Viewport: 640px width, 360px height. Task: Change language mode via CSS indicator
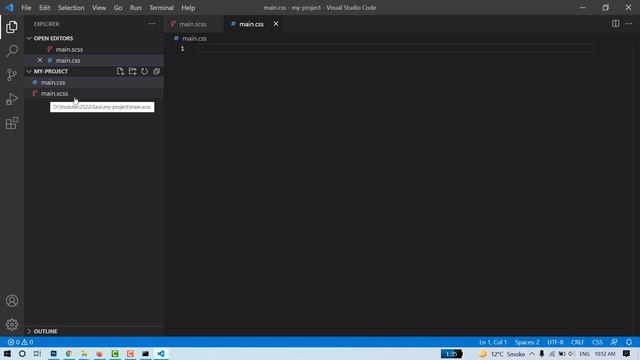click(x=597, y=342)
